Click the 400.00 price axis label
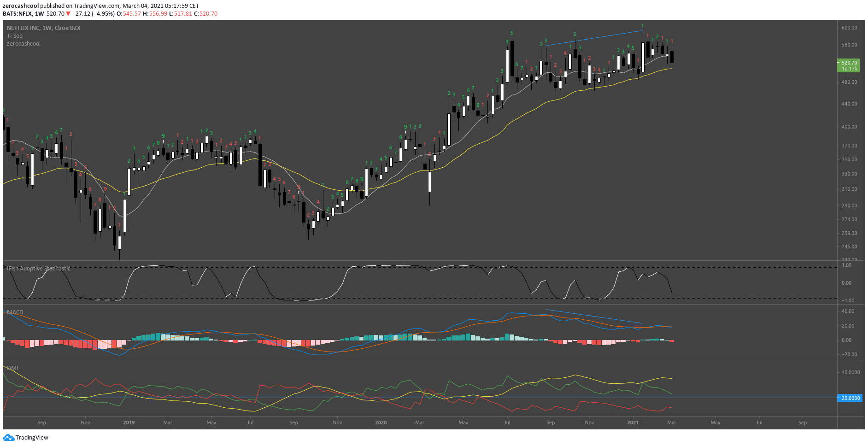This screenshot has width=868, height=446. click(x=849, y=127)
